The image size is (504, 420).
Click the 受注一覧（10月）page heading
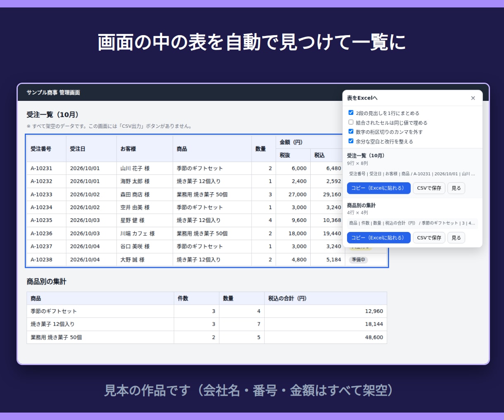(52, 115)
